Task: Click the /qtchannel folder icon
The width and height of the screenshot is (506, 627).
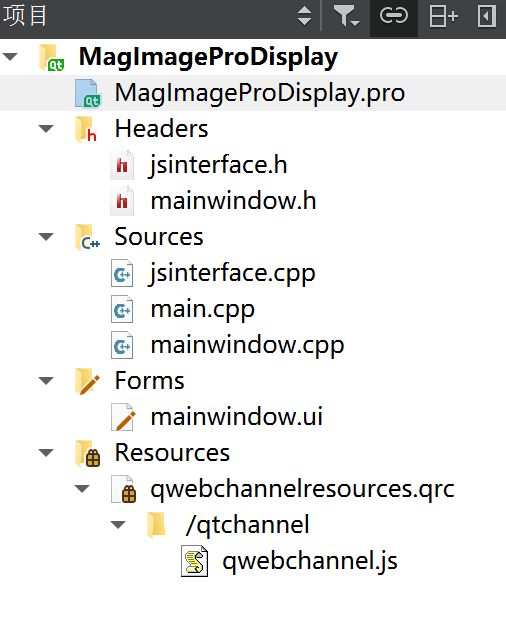Action: coord(156,525)
